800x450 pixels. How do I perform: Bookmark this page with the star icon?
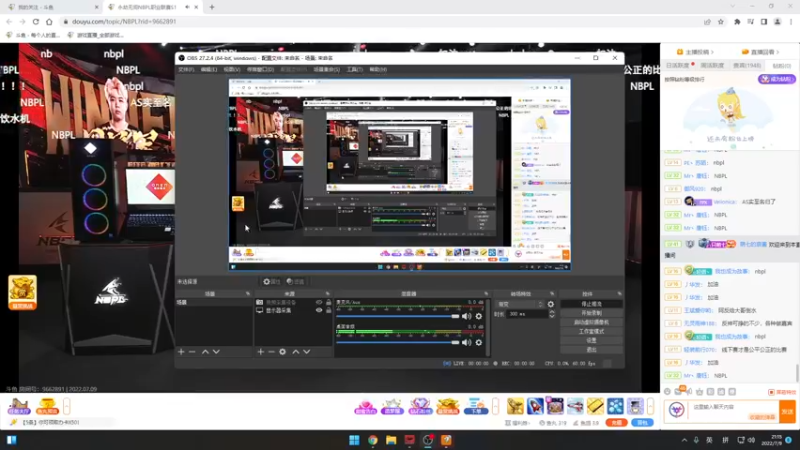[x=721, y=21]
